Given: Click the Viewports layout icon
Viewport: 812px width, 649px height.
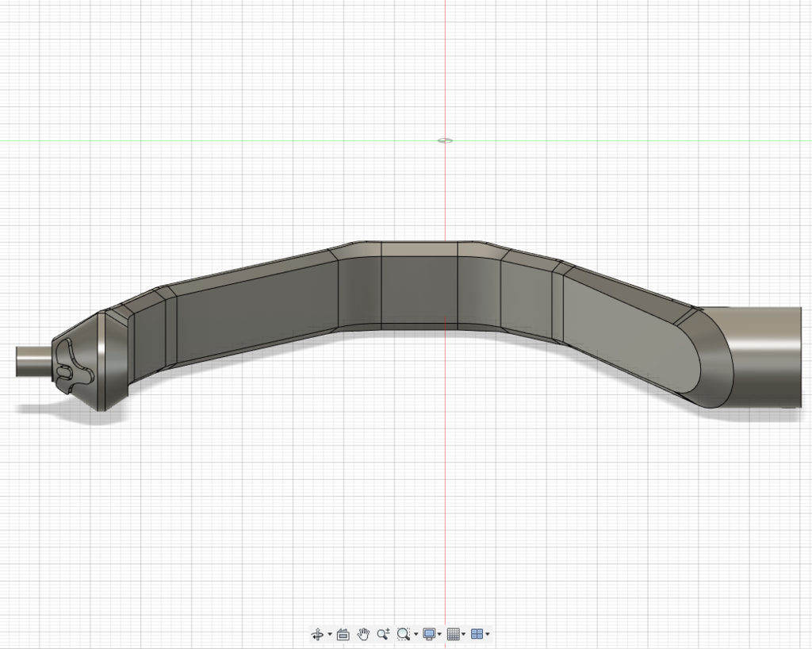Looking at the screenshot, I should (x=477, y=634).
